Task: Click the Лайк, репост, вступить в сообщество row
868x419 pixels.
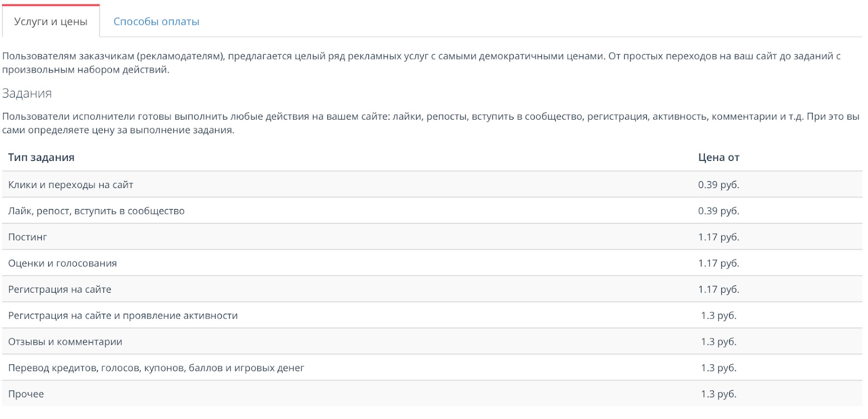Action: (x=432, y=211)
